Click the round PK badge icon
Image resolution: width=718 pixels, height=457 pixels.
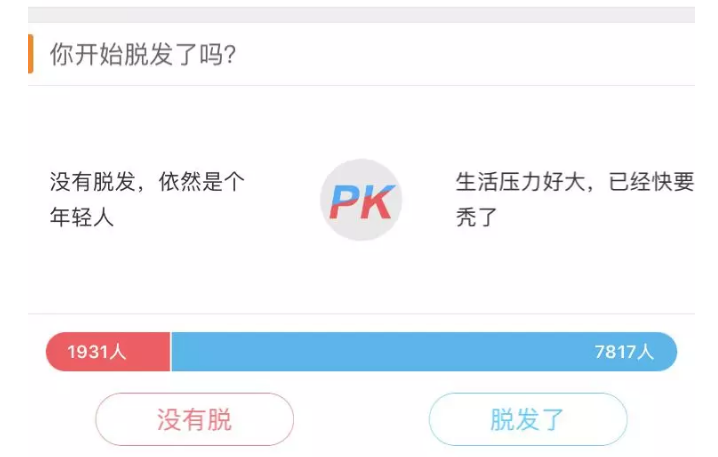[360, 200]
